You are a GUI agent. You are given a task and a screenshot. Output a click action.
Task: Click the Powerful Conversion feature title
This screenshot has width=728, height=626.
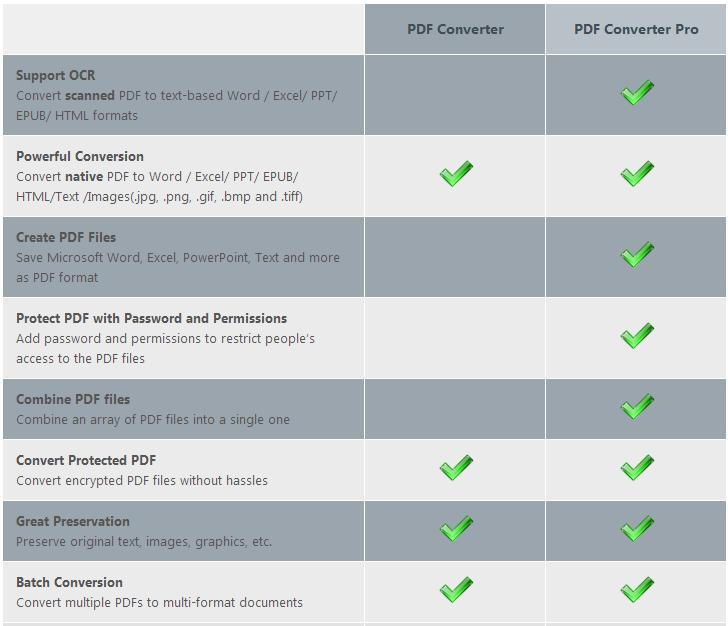point(80,156)
